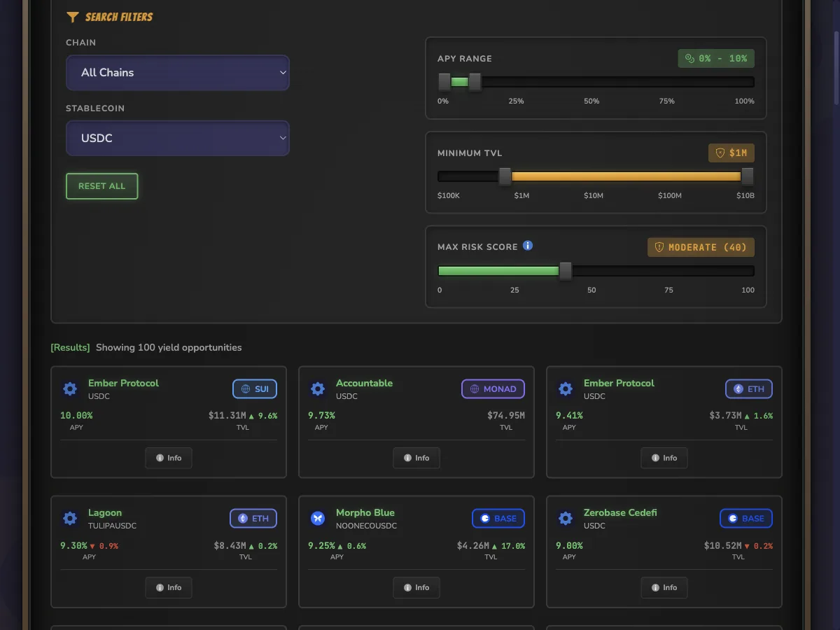Click the Minimum TVL right handle at $10B
Viewport: 840px width, 630px height.
point(748,176)
